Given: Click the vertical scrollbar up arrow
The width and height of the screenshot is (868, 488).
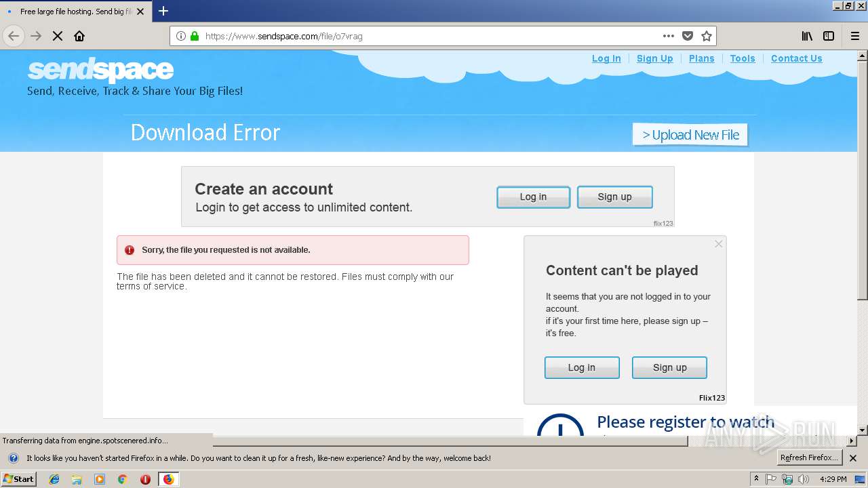Looking at the screenshot, I should tap(862, 56).
